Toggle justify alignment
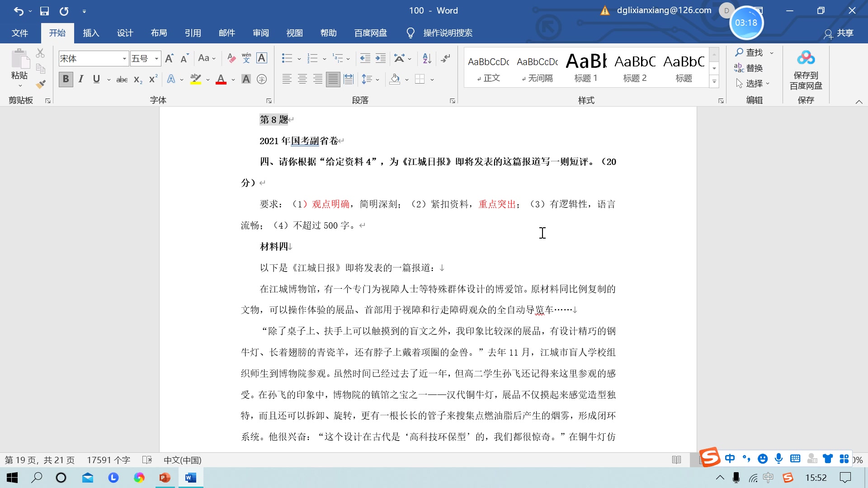 [333, 79]
